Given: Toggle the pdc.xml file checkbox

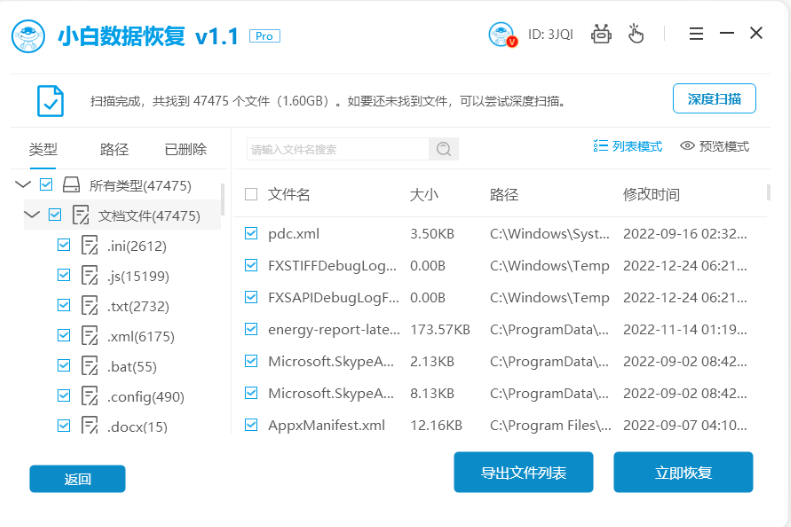Looking at the screenshot, I should [251, 233].
